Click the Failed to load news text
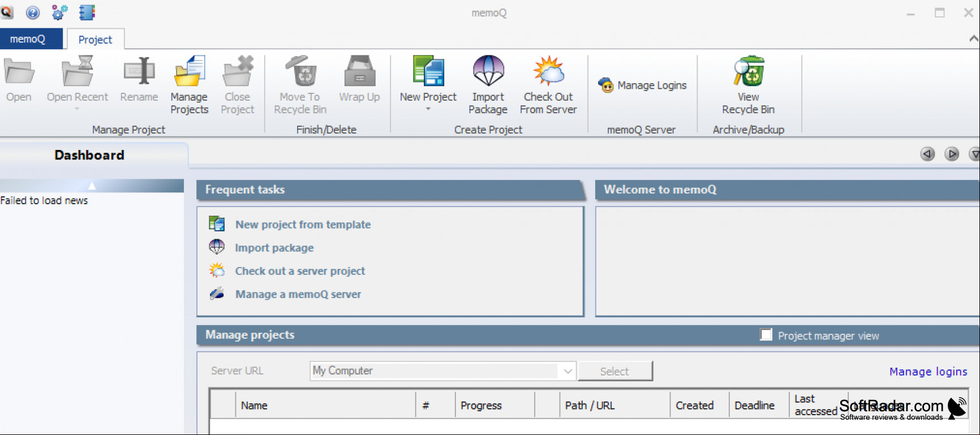 [x=44, y=200]
